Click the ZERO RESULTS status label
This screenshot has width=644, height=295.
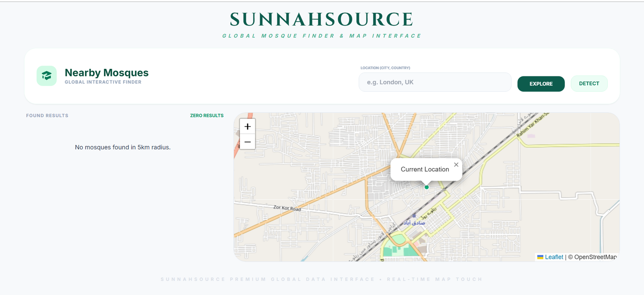pos(206,116)
